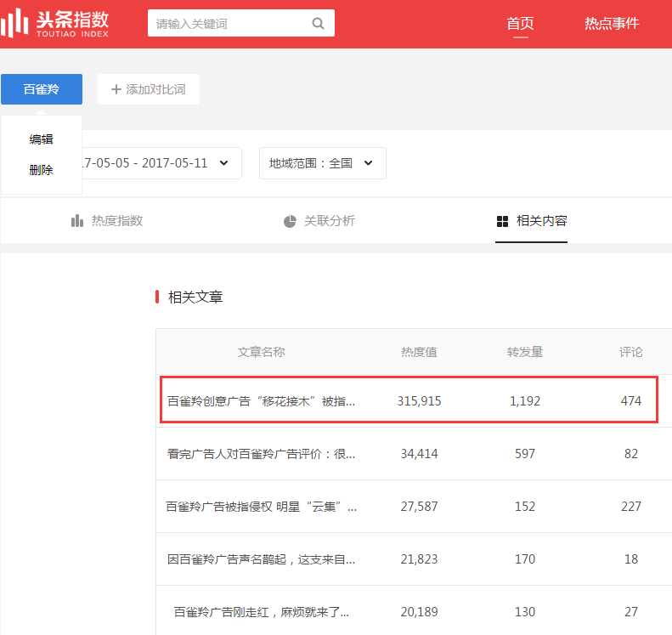Click the forward count 1,192
This screenshot has width=672, height=635.
pos(525,401)
